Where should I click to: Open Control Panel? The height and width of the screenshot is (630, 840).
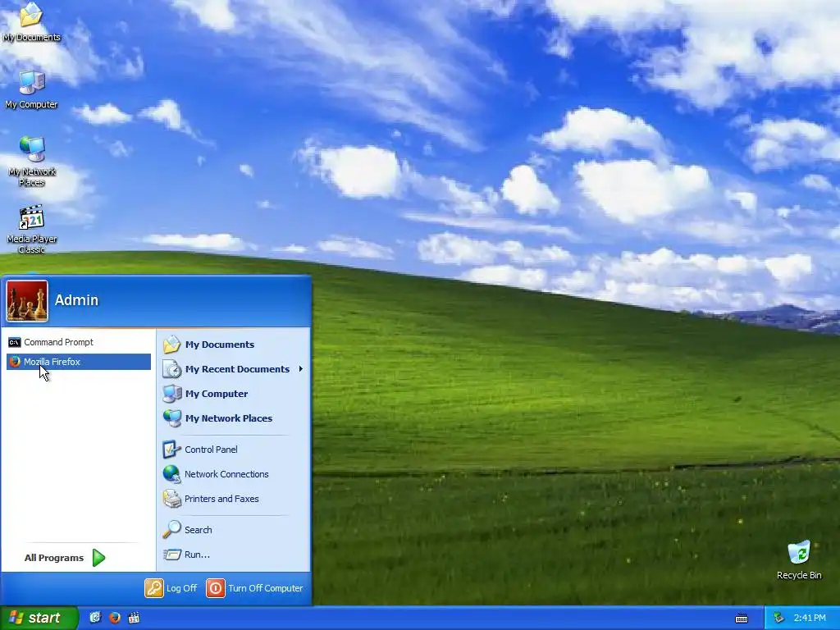pyautogui.click(x=232, y=450)
